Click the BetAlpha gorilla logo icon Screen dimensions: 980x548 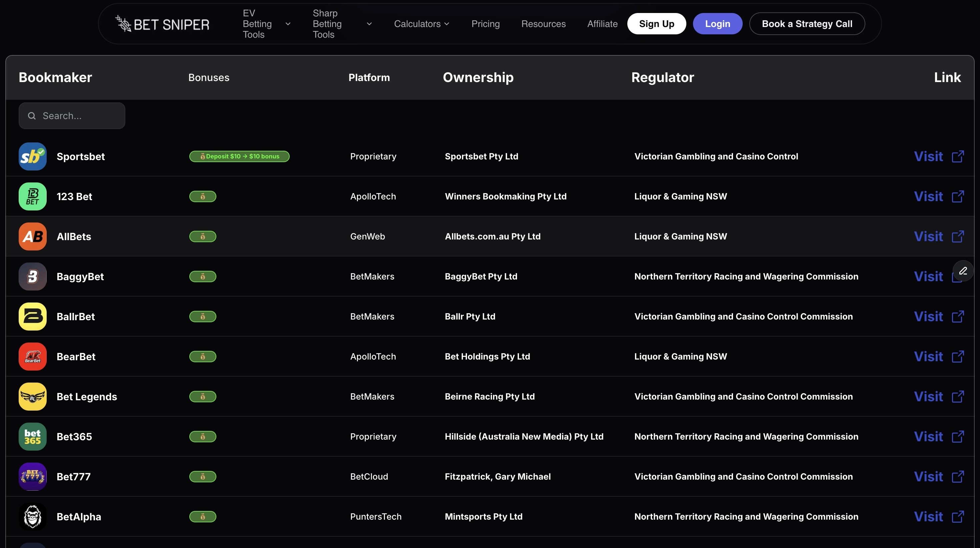click(x=33, y=516)
